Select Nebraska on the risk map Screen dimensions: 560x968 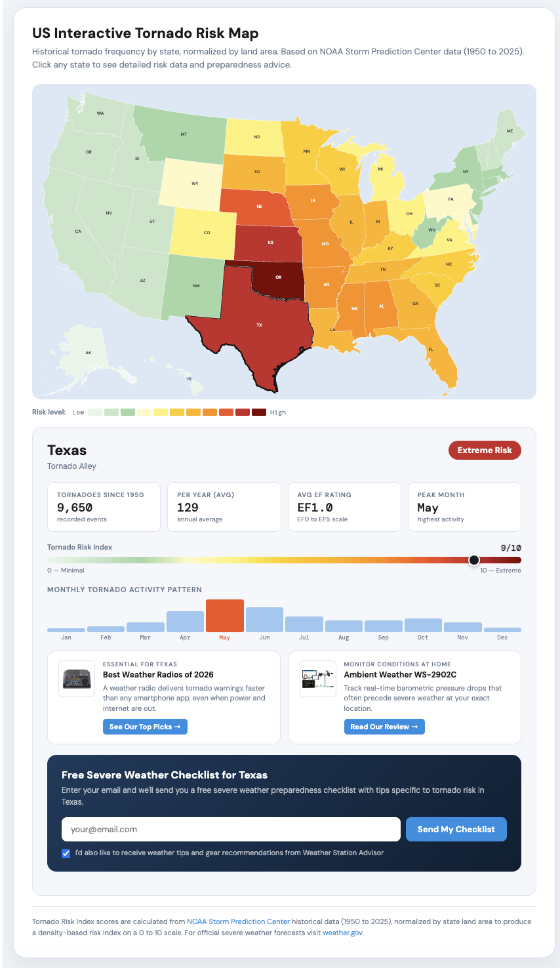pyautogui.click(x=259, y=207)
